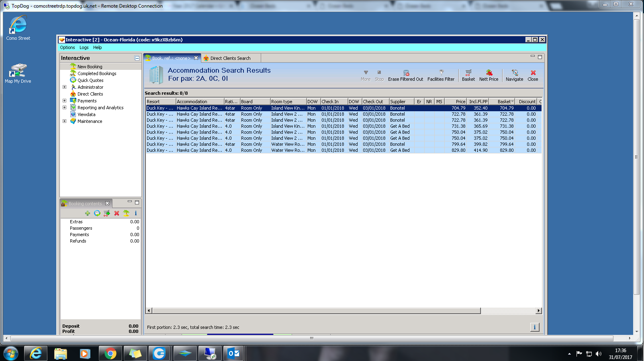Click the clock quote icon in Booking contents
644x361 pixels.
pos(97,213)
